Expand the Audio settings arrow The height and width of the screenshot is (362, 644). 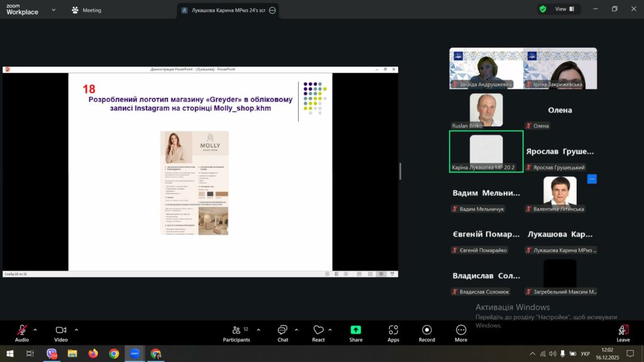click(35, 329)
